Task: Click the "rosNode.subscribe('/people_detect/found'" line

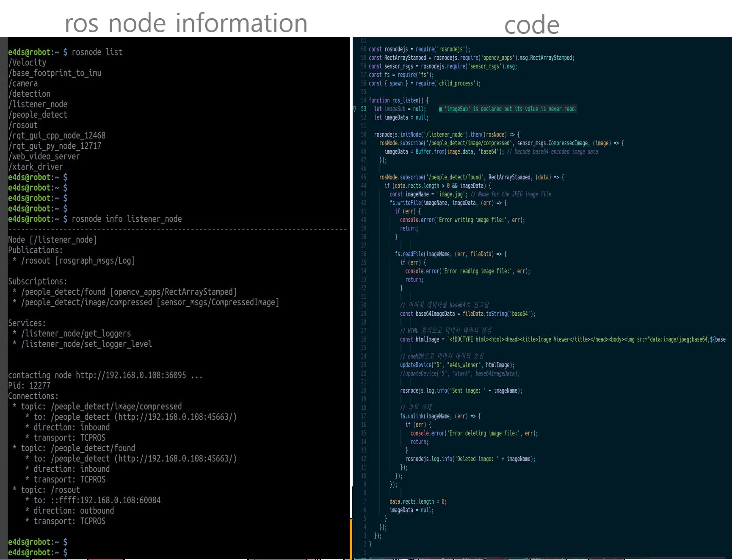Action: [x=472, y=177]
